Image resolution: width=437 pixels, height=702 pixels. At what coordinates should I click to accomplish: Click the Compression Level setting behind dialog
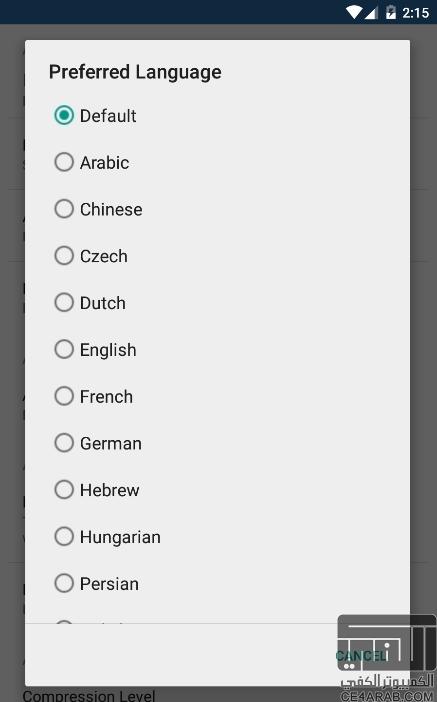(89, 695)
